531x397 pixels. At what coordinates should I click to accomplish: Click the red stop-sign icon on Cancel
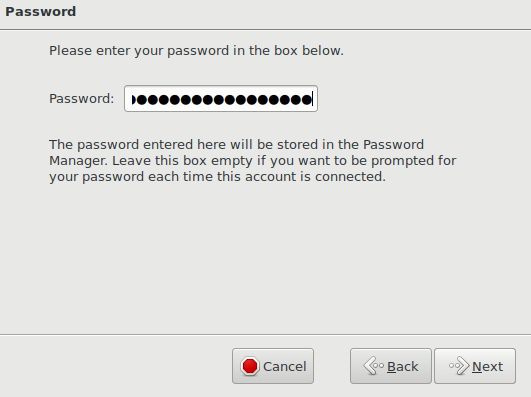point(250,366)
